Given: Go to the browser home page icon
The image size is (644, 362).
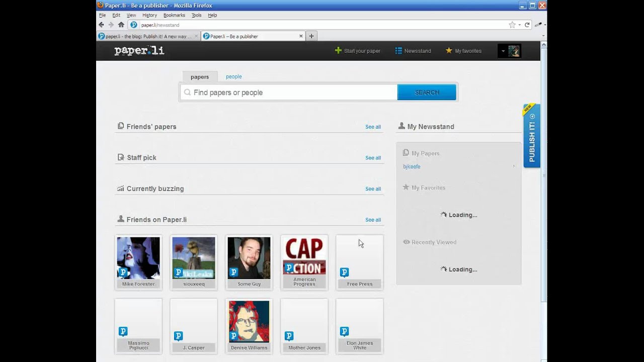Looking at the screenshot, I should point(121,25).
